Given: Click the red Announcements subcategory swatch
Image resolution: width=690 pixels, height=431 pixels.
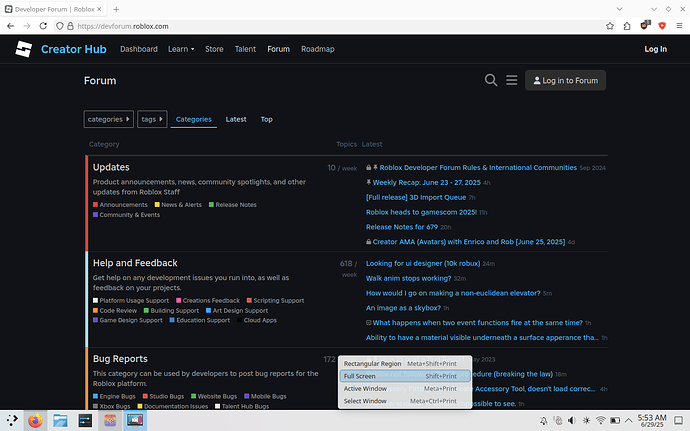Looking at the screenshot, I should coord(95,205).
